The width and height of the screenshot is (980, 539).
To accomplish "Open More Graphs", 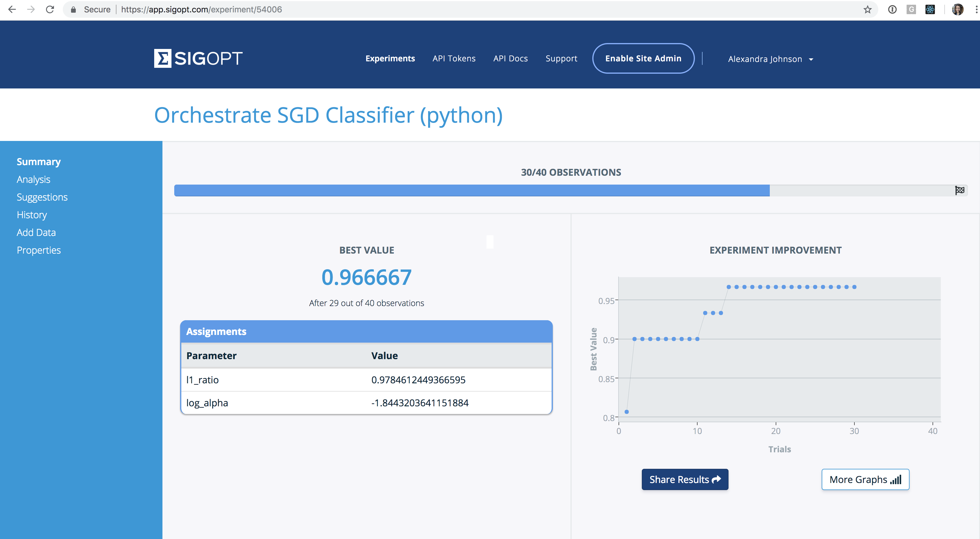I will pyautogui.click(x=865, y=479).
